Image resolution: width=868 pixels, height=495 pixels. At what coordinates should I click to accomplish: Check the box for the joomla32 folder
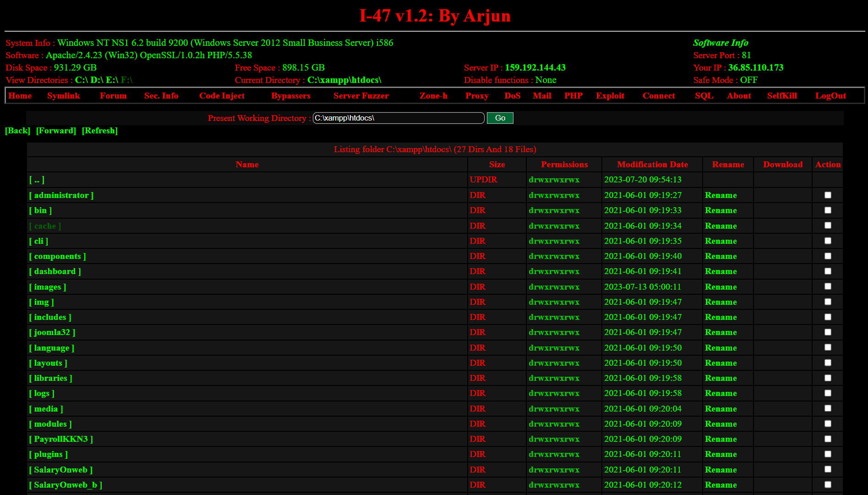(x=828, y=332)
